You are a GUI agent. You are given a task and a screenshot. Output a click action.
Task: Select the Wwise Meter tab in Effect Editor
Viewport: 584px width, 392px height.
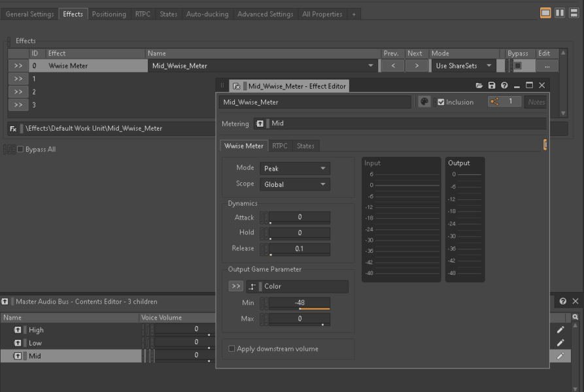244,146
